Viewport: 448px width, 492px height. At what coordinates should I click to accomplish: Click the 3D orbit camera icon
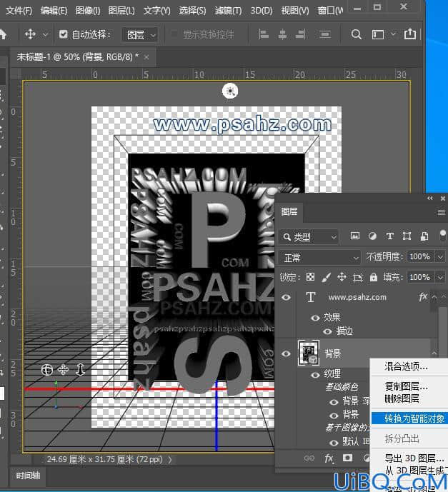pos(47,370)
